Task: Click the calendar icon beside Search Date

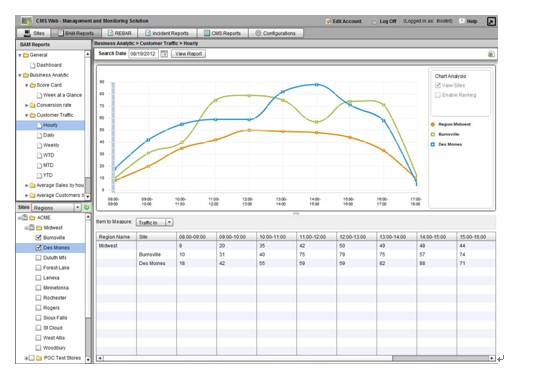Action: click(164, 54)
